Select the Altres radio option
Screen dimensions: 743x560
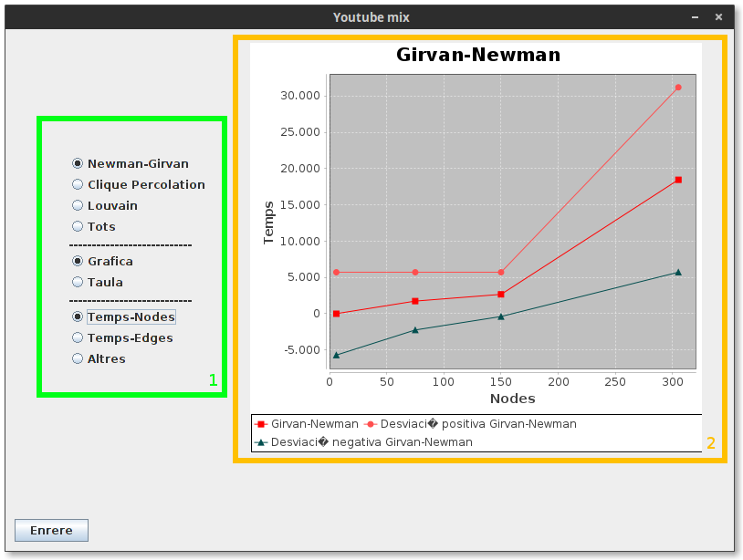pyautogui.click(x=99, y=358)
